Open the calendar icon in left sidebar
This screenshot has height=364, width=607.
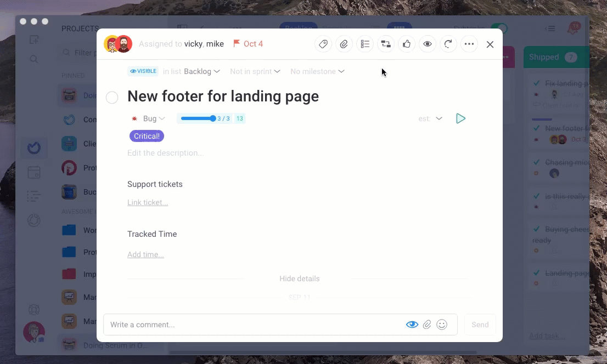tap(34, 172)
